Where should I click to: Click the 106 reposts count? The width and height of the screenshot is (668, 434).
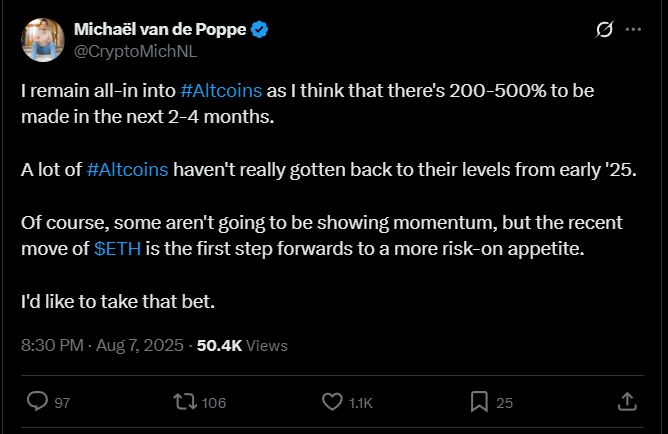click(x=214, y=403)
